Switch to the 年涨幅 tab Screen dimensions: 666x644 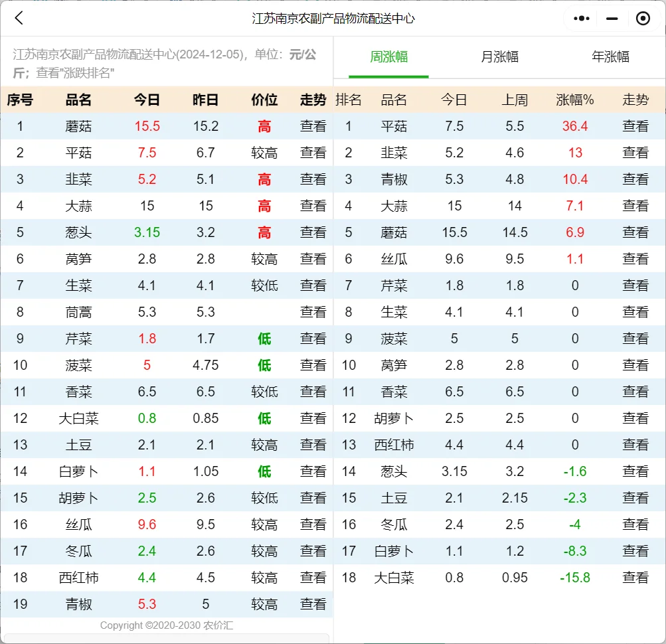pos(610,56)
